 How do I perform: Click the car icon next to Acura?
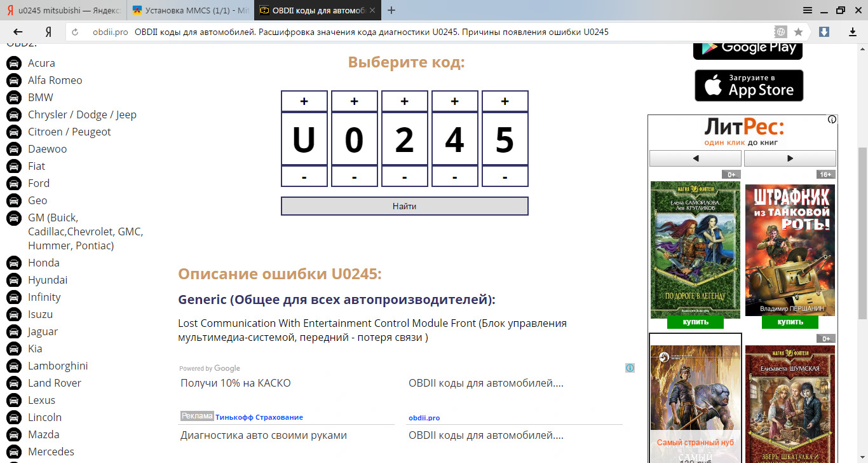13,63
